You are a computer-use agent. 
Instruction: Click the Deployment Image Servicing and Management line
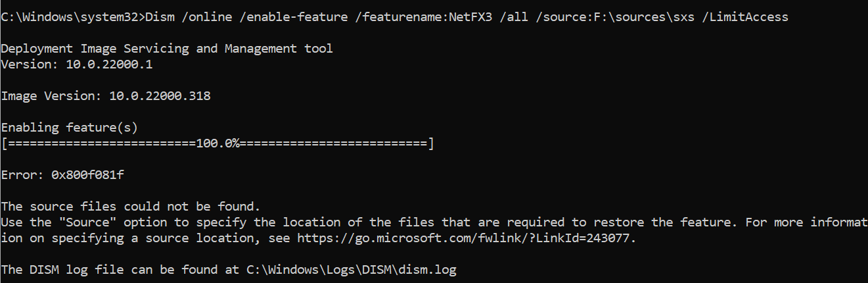point(167,49)
